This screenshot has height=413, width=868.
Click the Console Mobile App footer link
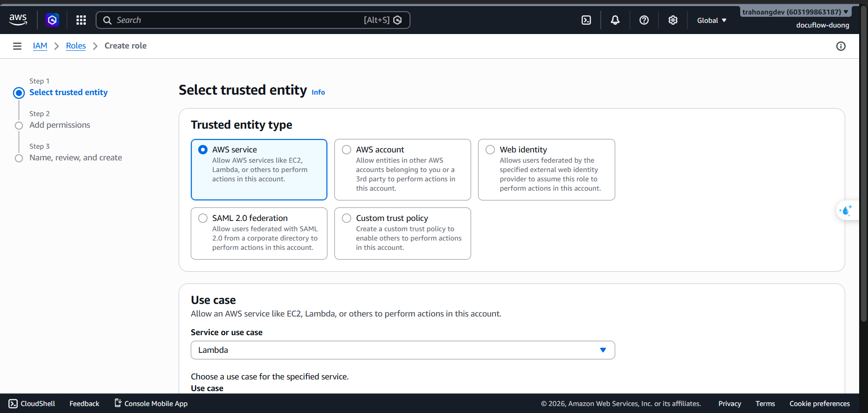pos(156,404)
